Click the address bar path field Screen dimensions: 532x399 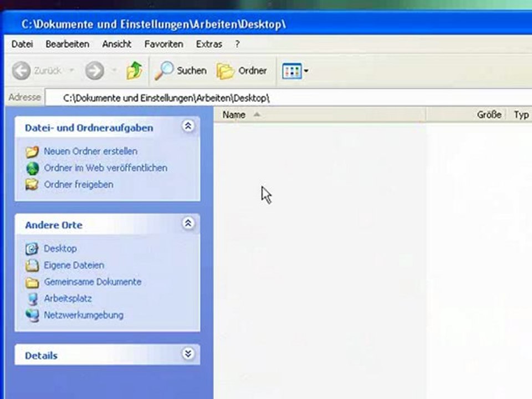288,98
